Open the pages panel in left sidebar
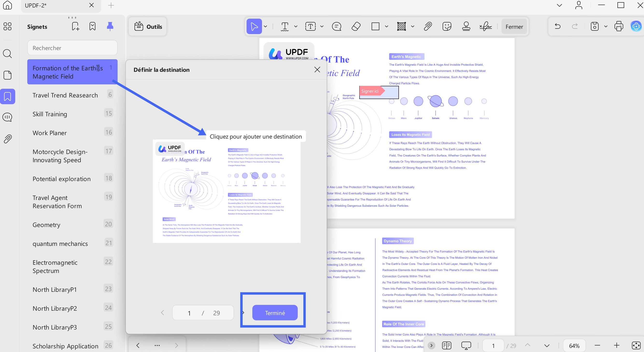Viewport: 644px width, 352px height. pos(7,75)
